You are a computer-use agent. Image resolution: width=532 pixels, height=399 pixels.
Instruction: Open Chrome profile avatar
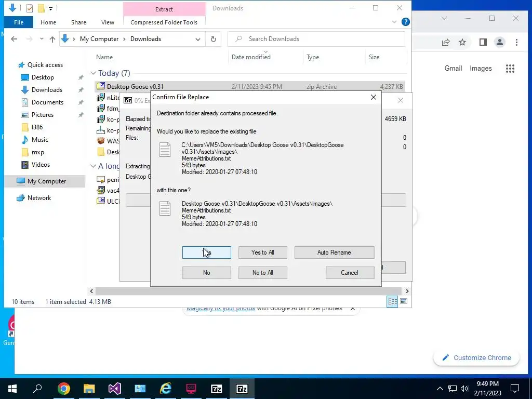coord(499,43)
